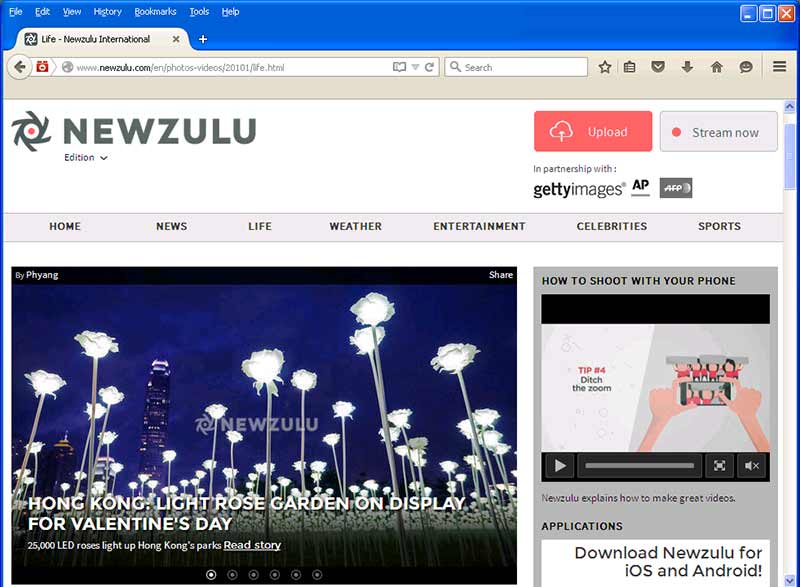Click the Download Newzulu app banner
Screen dimensions: 800x587
click(x=656, y=563)
